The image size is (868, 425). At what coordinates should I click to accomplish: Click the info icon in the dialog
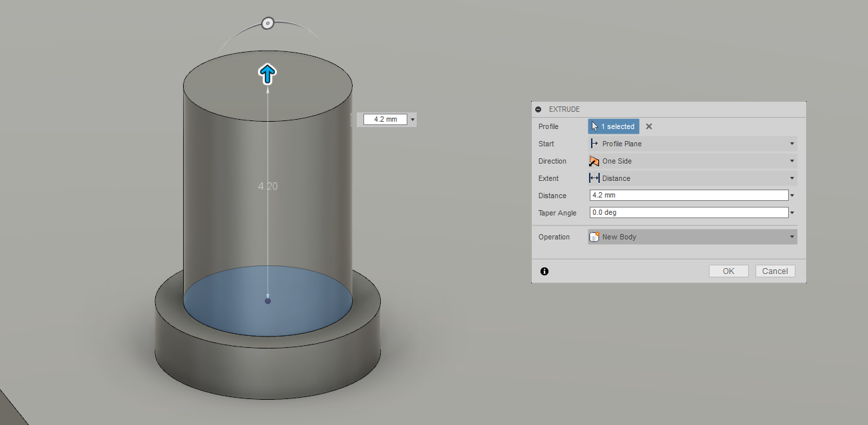click(x=544, y=271)
